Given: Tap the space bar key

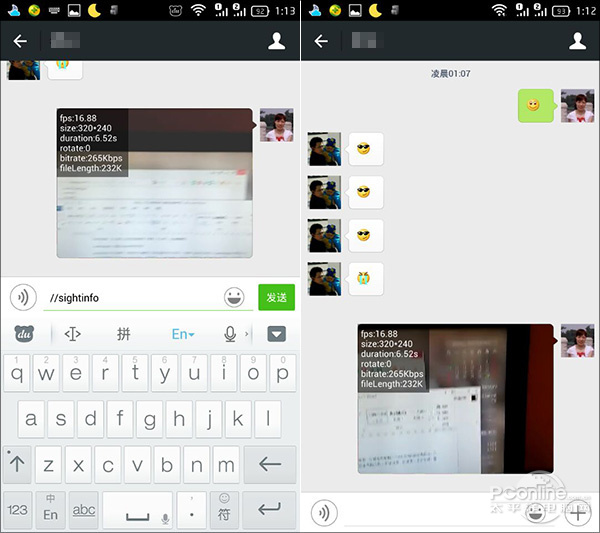Looking at the screenshot, I should (138, 510).
